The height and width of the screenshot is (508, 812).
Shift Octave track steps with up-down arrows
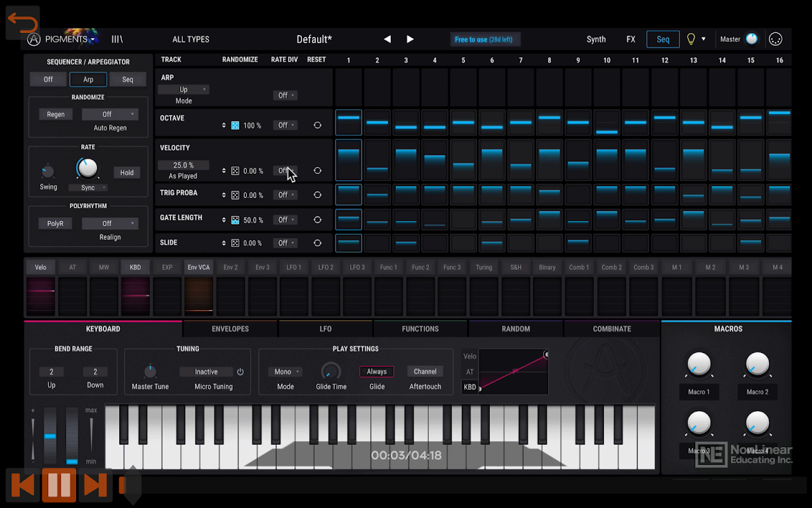[x=223, y=125]
